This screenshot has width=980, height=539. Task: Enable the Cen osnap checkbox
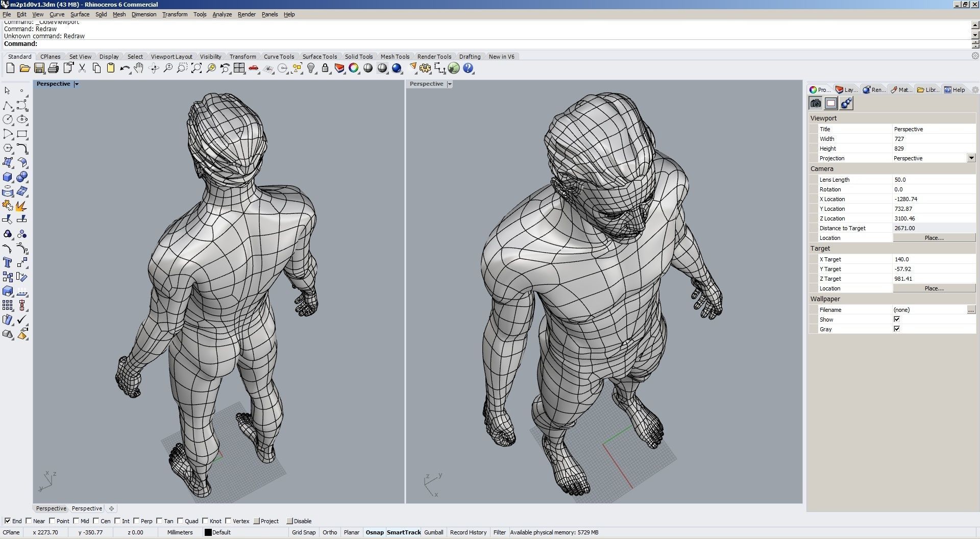[x=96, y=521]
